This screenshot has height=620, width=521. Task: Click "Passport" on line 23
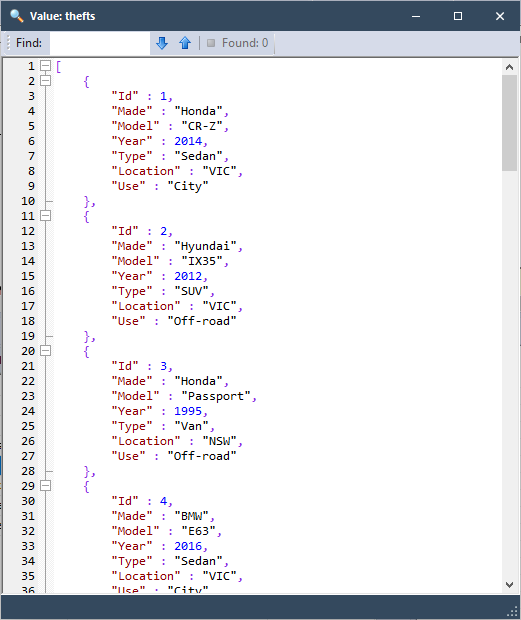coord(216,396)
